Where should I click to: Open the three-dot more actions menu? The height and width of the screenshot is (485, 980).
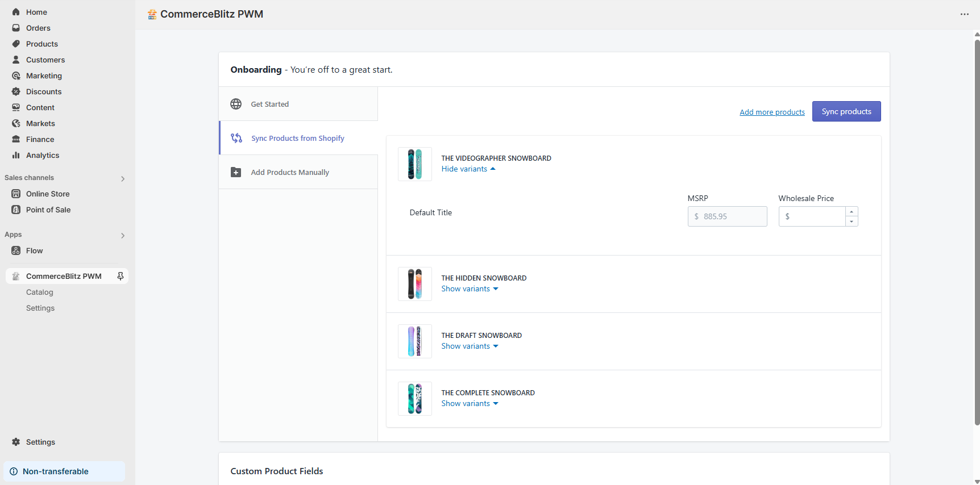965,14
